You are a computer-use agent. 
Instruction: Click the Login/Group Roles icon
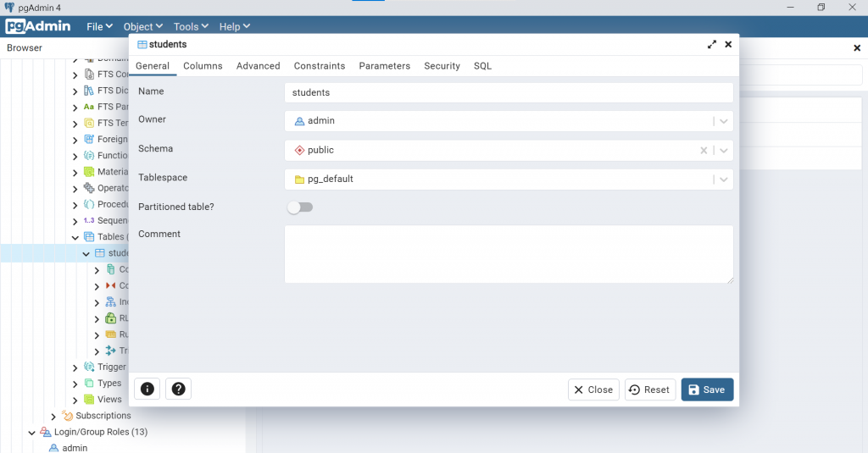coord(46,432)
